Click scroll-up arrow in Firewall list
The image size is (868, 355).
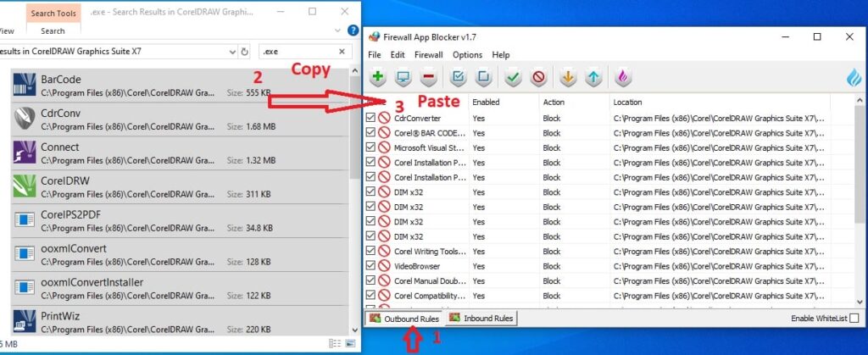pyautogui.click(x=860, y=101)
